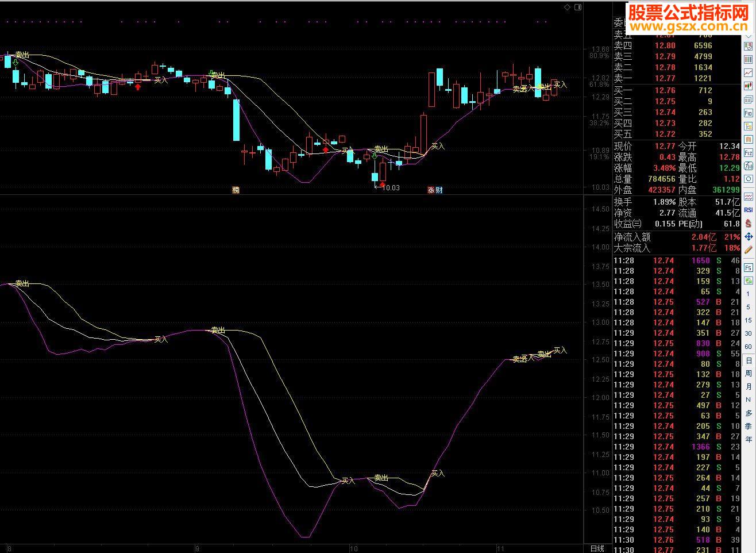Click the tick trade with volume 1366
756x553 pixels.
point(678,447)
